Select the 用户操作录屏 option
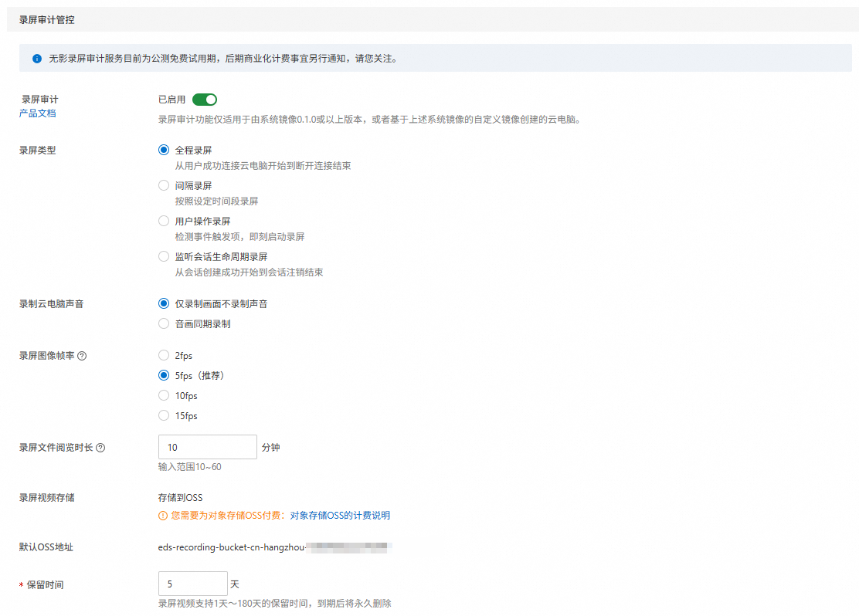This screenshot has width=859, height=616. click(x=163, y=220)
